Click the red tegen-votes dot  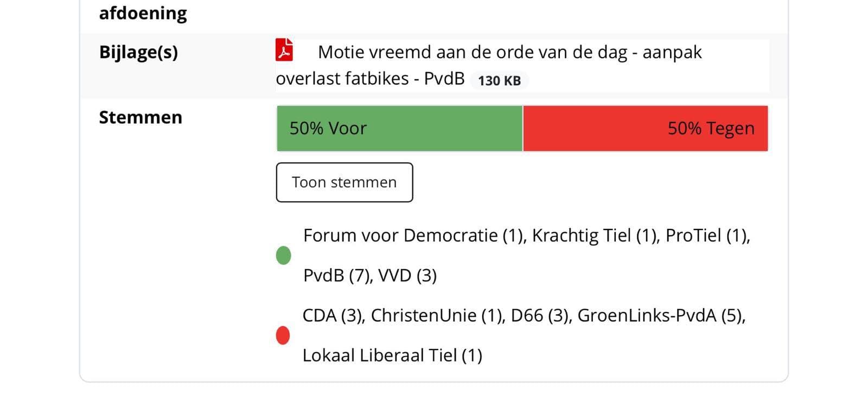click(x=283, y=335)
